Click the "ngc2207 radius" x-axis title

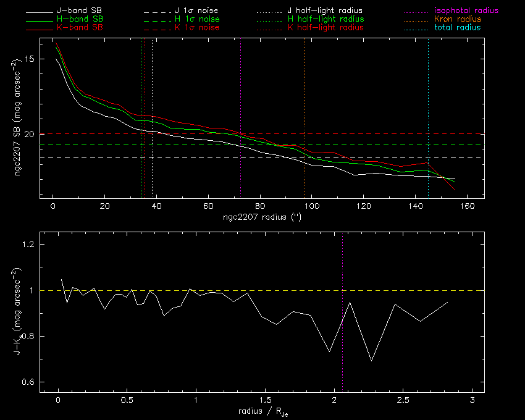pyautogui.click(x=262, y=218)
